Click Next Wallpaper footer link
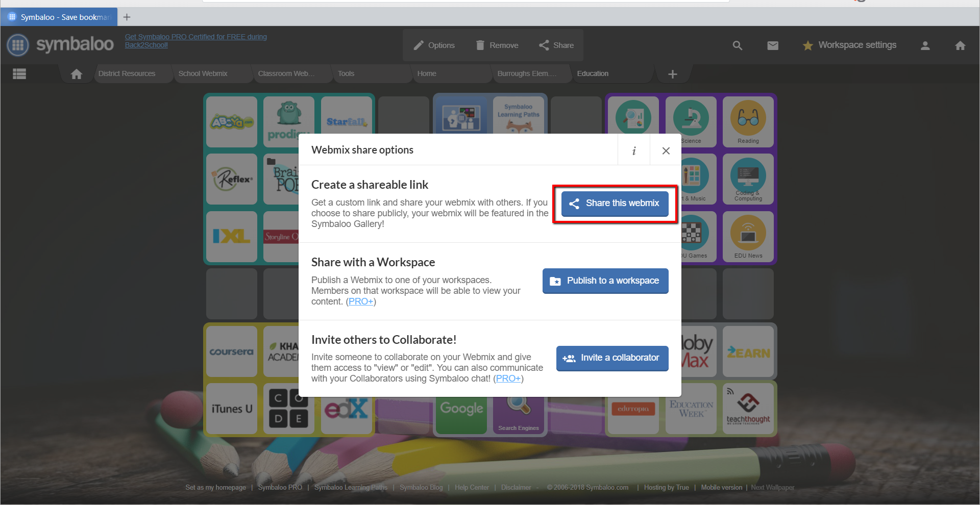Viewport: 980px width, 505px height. [x=773, y=488]
